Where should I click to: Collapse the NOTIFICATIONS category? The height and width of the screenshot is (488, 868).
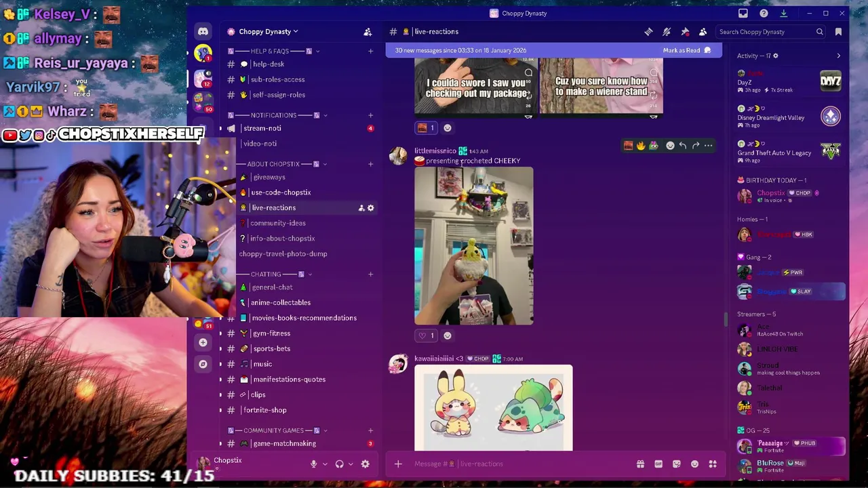coord(277,115)
